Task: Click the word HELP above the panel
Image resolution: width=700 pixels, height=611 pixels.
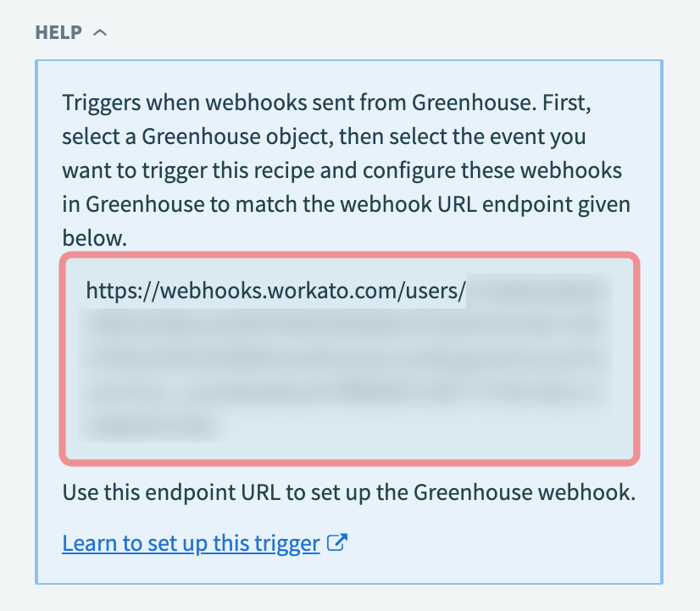Action: (x=57, y=31)
